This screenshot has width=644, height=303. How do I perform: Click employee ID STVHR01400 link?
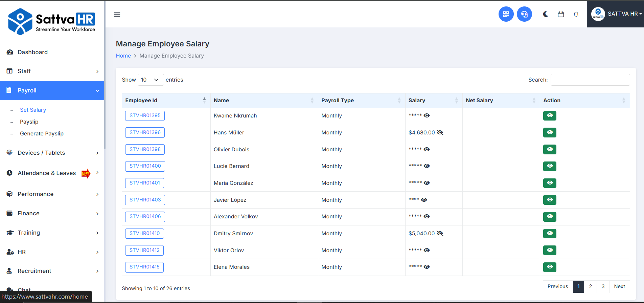145,166
